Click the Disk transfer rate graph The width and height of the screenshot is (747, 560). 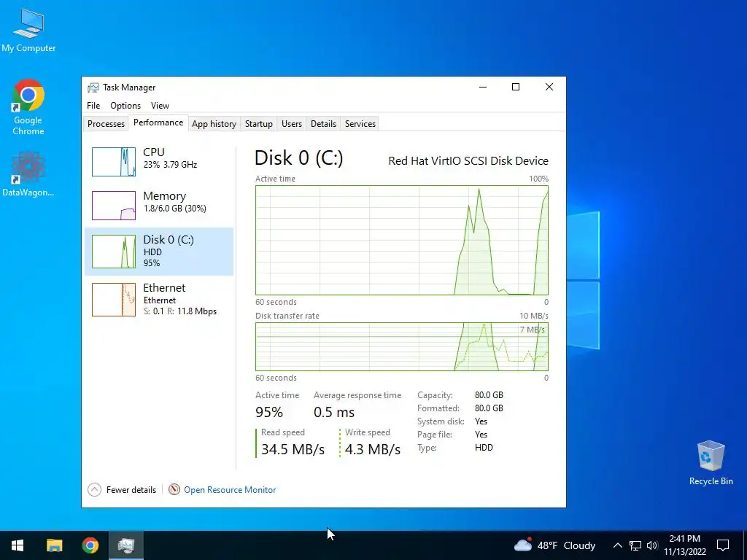pyautogui.click(x=402, y=346)
